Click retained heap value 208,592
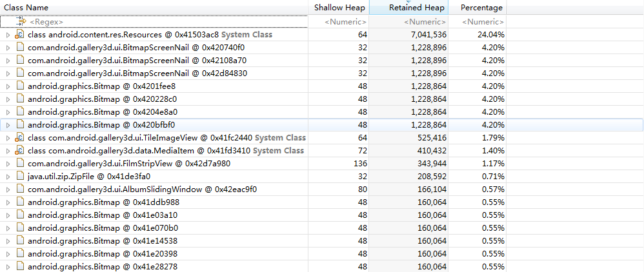This screenshot has height=272, width=644. pos(431,177)
